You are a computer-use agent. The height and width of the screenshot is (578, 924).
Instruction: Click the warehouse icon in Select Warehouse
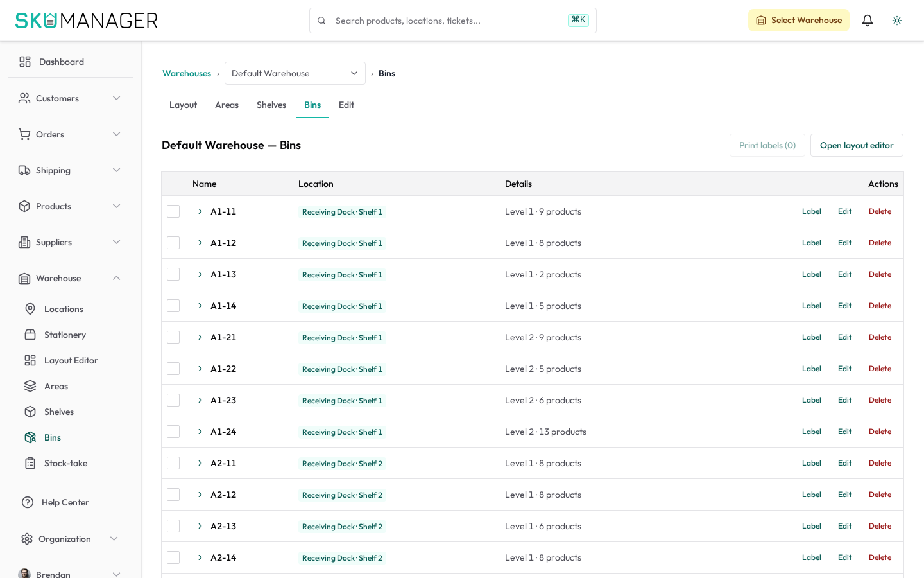point(761,21)
